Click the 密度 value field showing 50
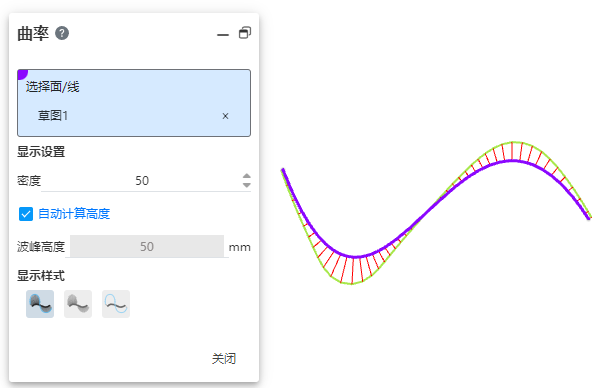This screenshot has width=598, height=388. point(142,180)
